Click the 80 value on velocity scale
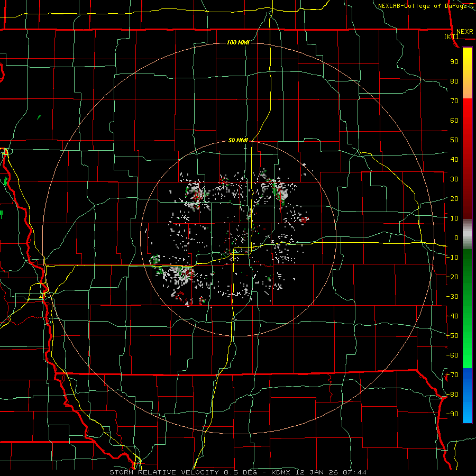The height and width of the screenshot is (476, 476). pos(454,81)
